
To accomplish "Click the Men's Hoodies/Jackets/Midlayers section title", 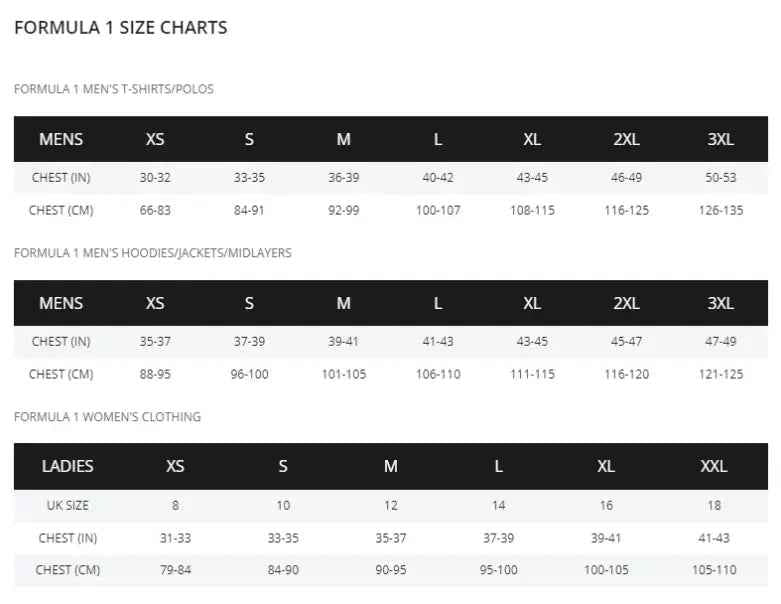I will (153, 253).
